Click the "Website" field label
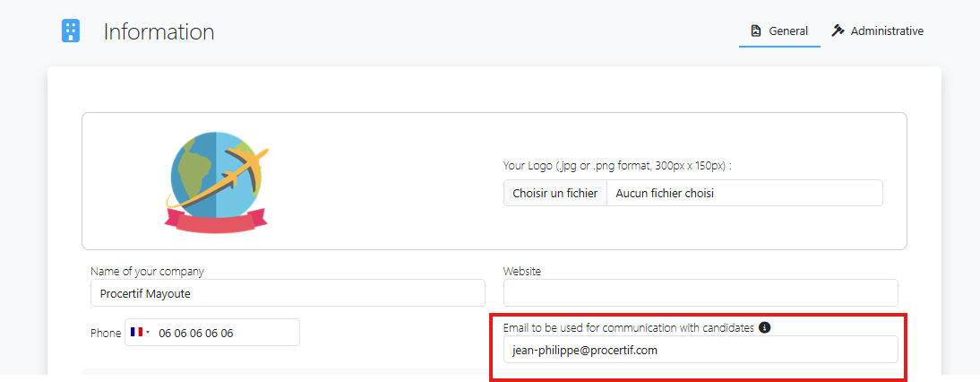Viewport: 980px width, 382px height. (x=522, y=271)
